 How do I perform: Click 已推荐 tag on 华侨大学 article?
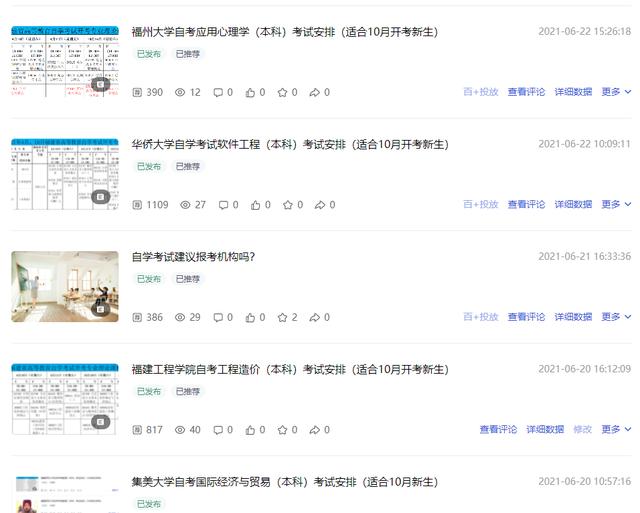coord(188,167)
